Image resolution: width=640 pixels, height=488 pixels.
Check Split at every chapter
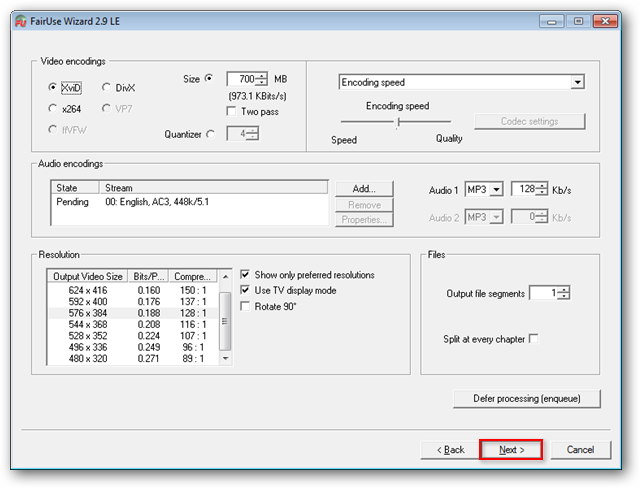[533, 339]
